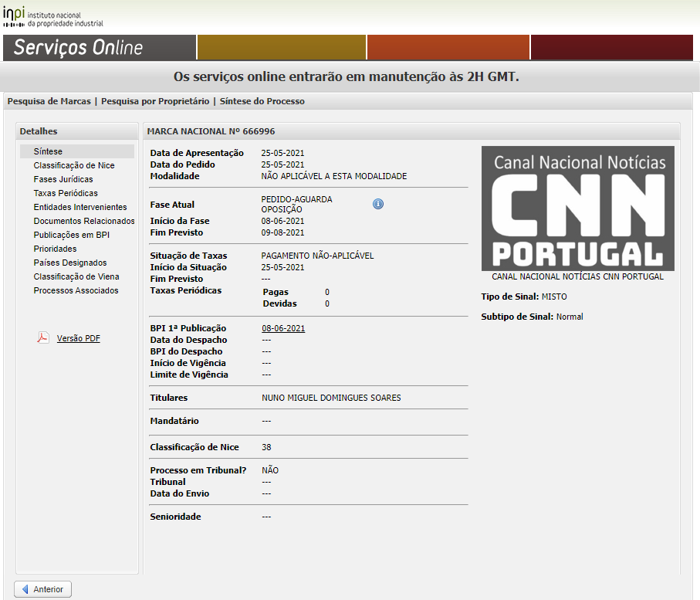Click the CNN Portugal trademark image
Viewport: 700px width, 600px height.
coord(578,208)
